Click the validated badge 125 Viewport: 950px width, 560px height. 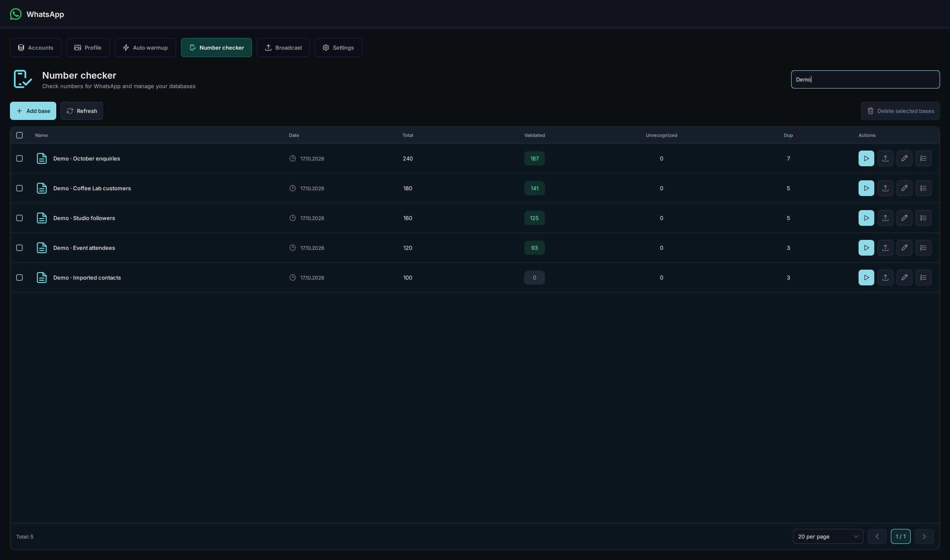[535, 218]
